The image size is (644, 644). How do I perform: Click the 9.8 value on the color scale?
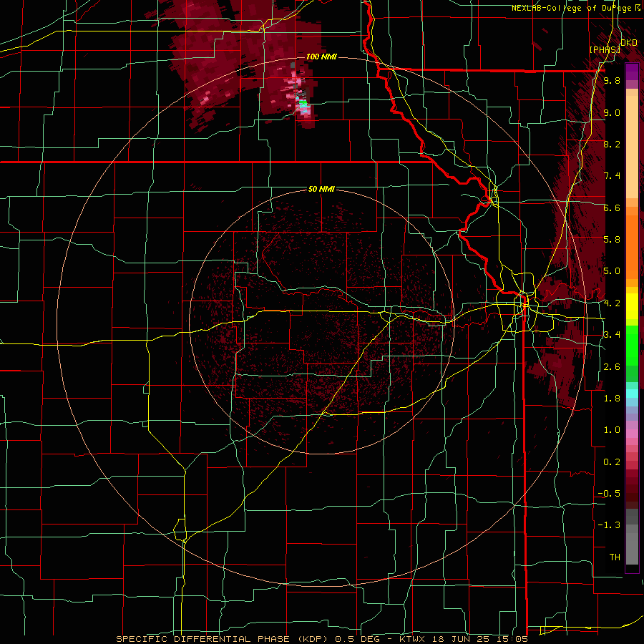(612, 81)
